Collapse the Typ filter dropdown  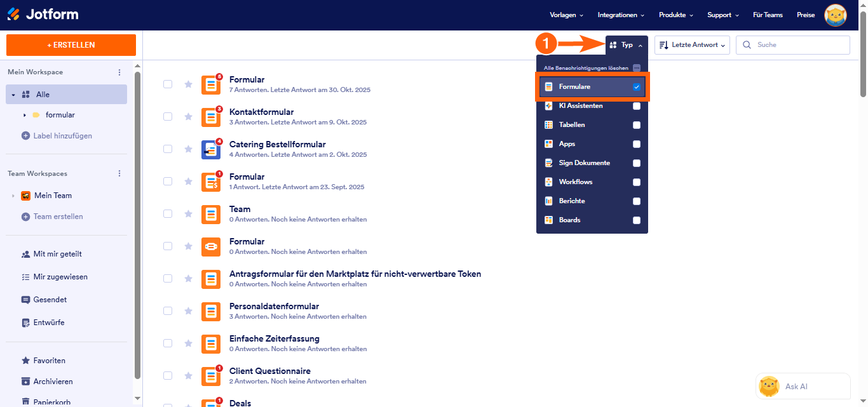tap(627, 45)
